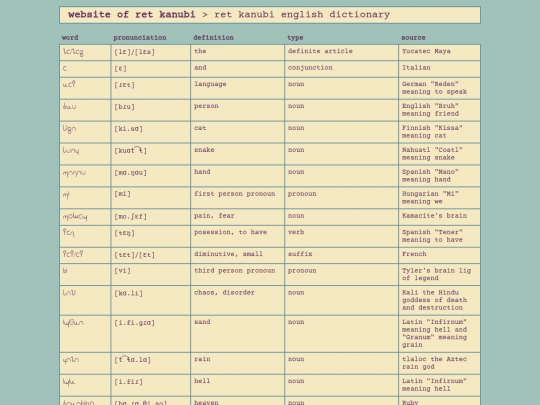
Task: Click the 'Yucatec Maya' source cell
Action: [440, 52]
